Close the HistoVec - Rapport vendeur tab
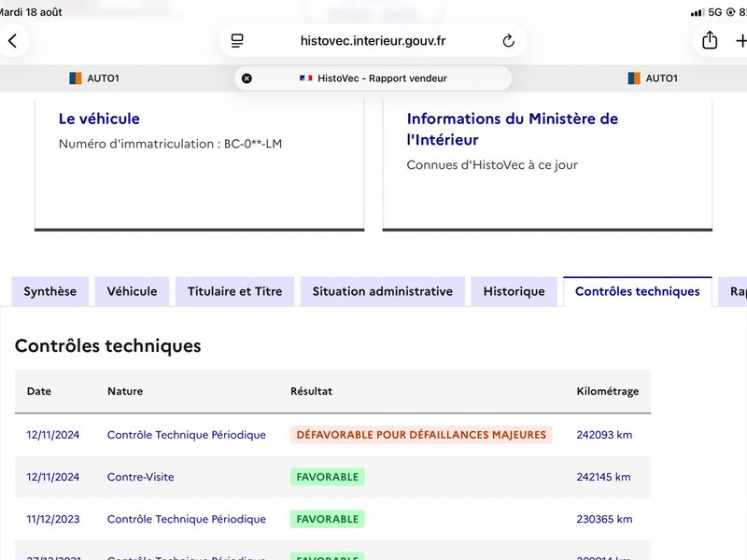Screen dimensions: 747x560 247,78
